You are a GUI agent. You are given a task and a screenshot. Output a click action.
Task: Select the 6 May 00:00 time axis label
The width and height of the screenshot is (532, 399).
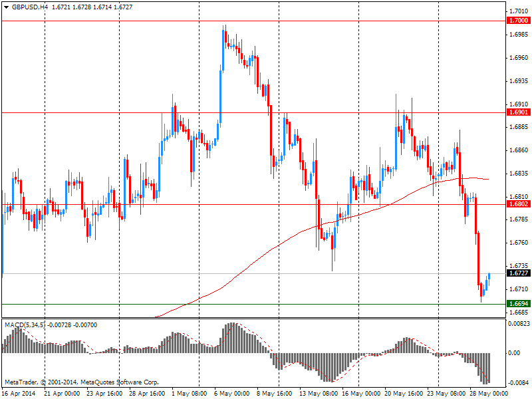tap(232, 394)
